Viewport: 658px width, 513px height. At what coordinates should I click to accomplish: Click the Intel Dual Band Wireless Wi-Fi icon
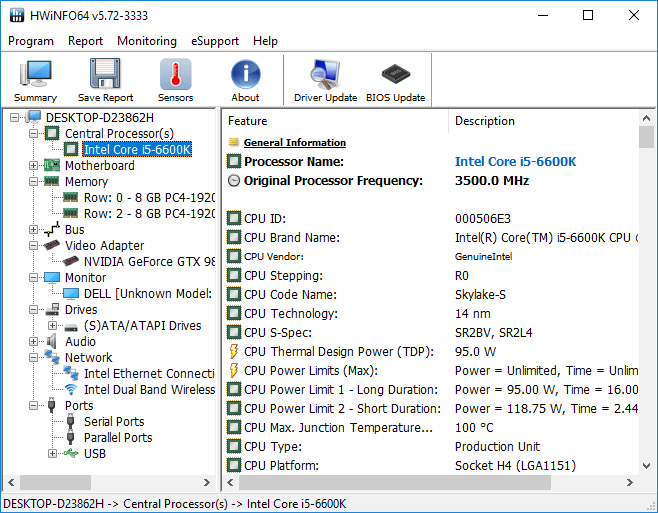[71, 389]
